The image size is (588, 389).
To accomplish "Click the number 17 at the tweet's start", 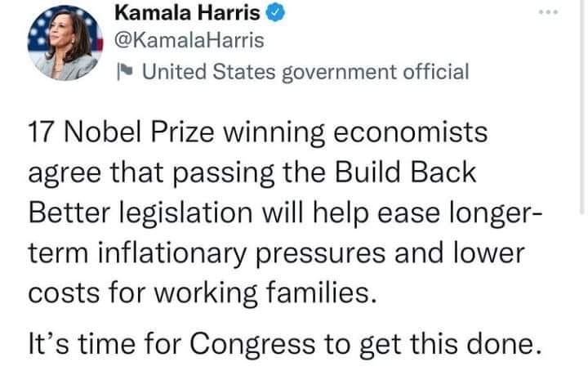I will tap(42, 135).
